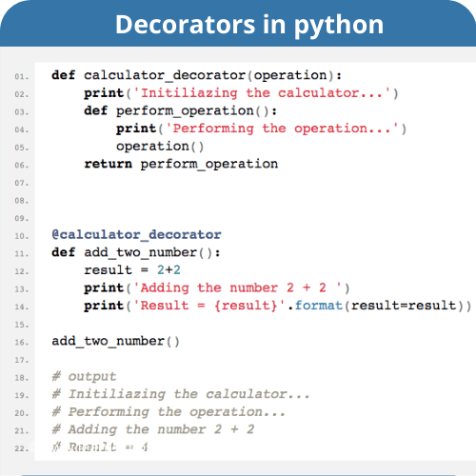The image size is (476, 476).
Task: Click the 'add_two_number()' call on line 16
Action: (116, 342)
